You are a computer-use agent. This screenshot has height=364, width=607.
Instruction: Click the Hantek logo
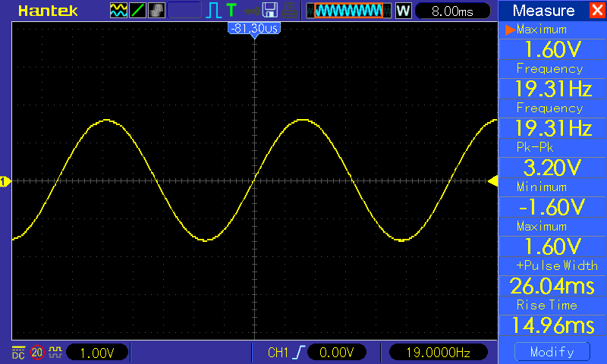pos(48,11)
